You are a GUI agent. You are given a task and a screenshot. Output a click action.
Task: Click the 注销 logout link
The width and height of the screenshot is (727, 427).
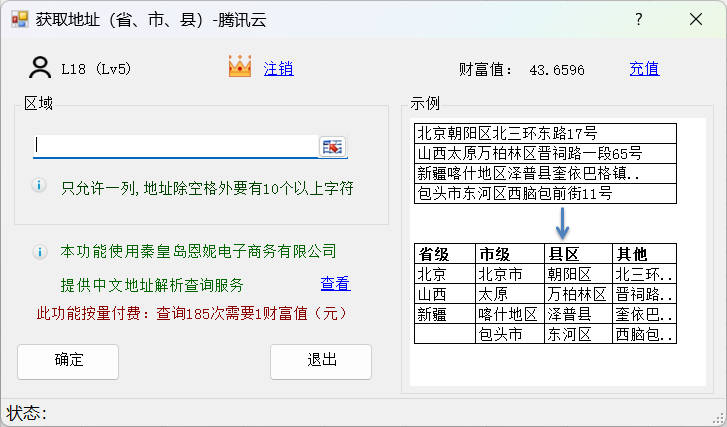click(278, 69)
